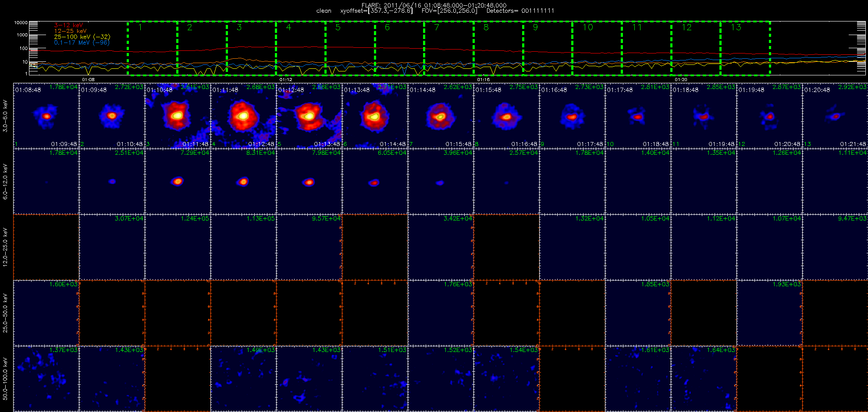Click the '9.47E+03' peak value label

[852, 218]
